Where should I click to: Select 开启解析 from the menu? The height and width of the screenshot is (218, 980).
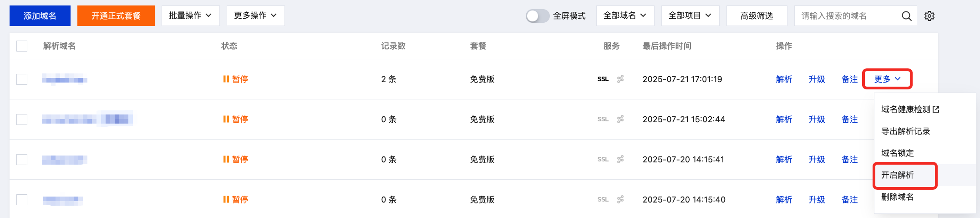(x=898, y=175)
